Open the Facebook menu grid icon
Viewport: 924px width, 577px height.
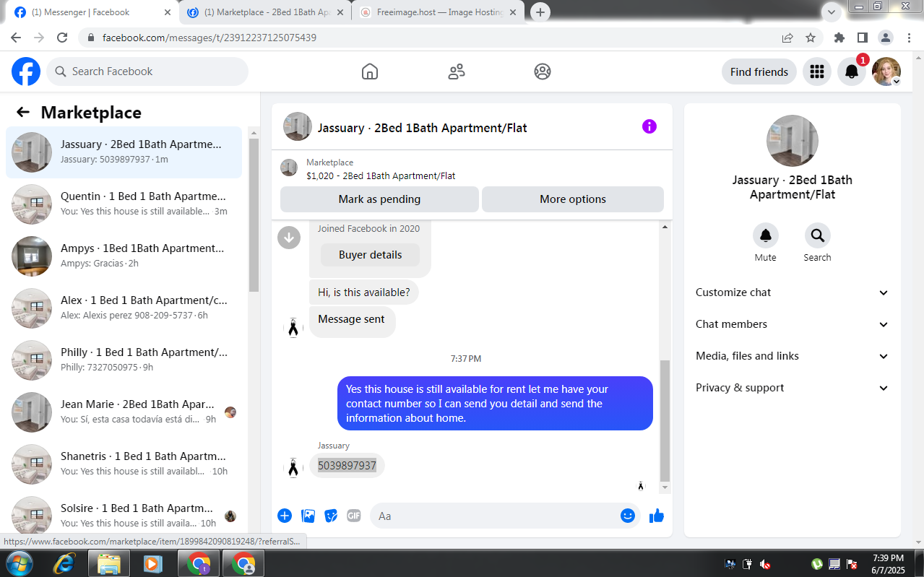(817, 71)
